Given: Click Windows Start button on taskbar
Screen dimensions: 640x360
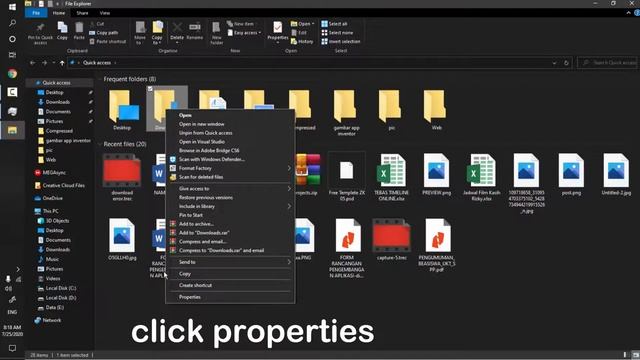Looking at the screenshot, I should click(12, 7).
